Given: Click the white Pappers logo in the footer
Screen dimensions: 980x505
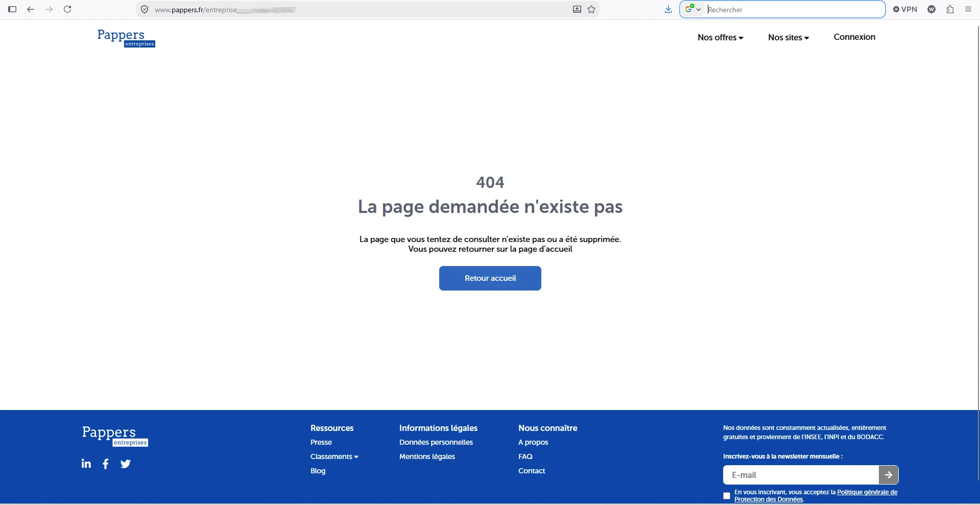Looking at the screenshot, I should [115, 436].
